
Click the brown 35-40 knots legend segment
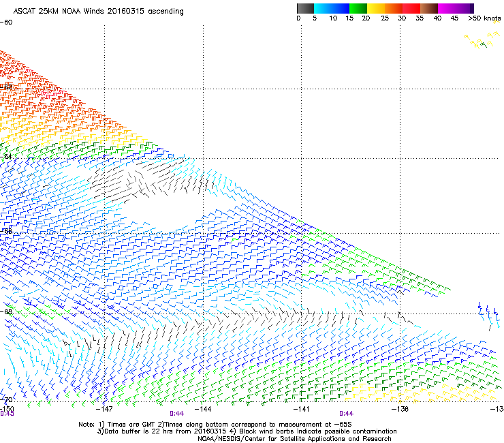click(x=429, y=8)
